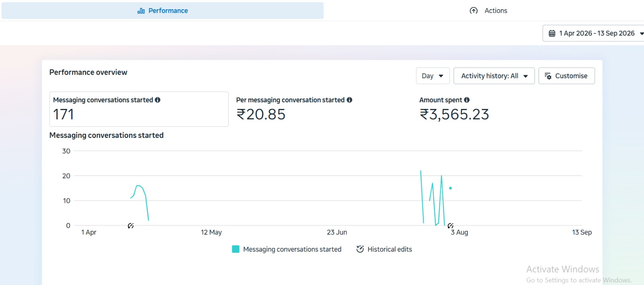644x285 pixels.
Task: Click the 171 conversations value
Action: 64,115
